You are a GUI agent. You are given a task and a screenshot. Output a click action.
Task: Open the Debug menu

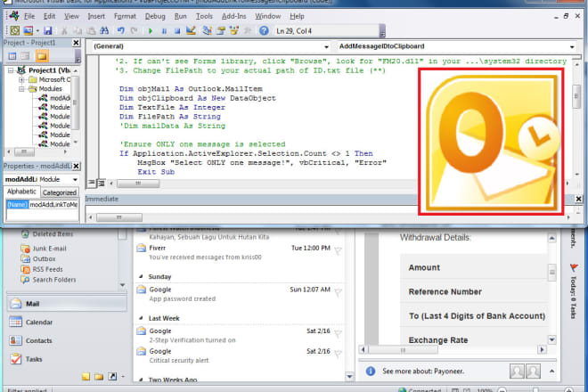click(x=155, y=16)
